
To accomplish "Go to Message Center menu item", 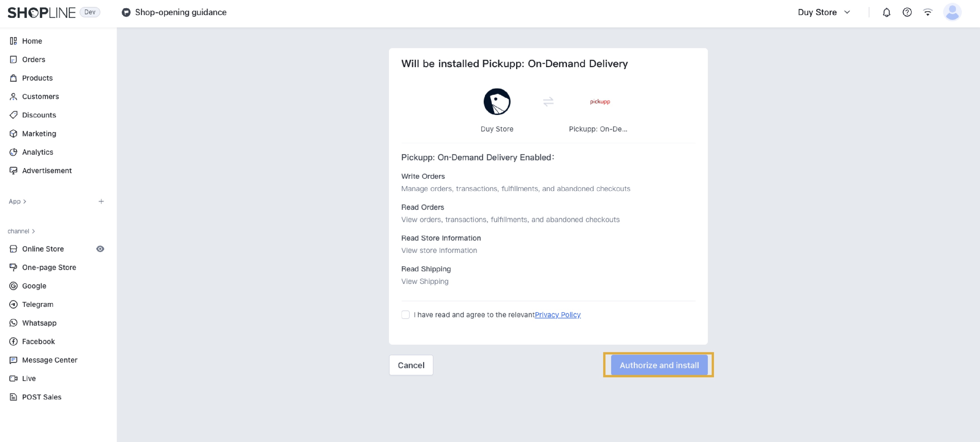I will point(49,360).
